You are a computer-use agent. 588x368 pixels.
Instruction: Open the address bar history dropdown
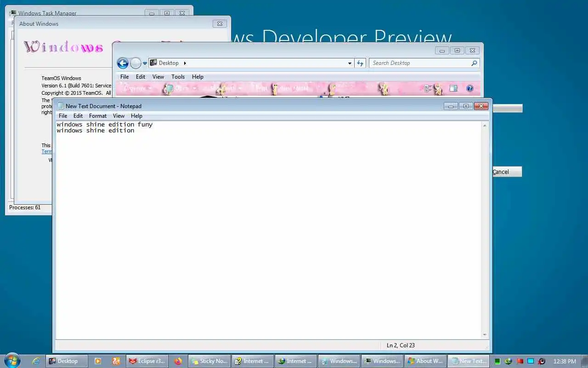tap(350, 63)
